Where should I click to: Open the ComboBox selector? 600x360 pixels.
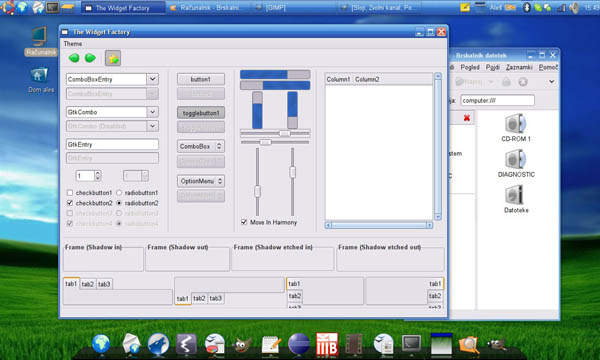click(201, 146)
